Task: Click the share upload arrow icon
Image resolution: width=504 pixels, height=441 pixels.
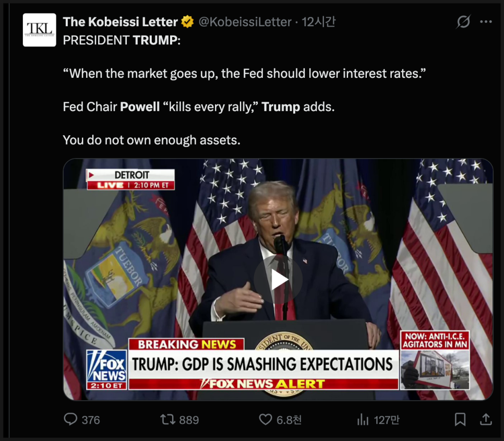Action: 485,419
